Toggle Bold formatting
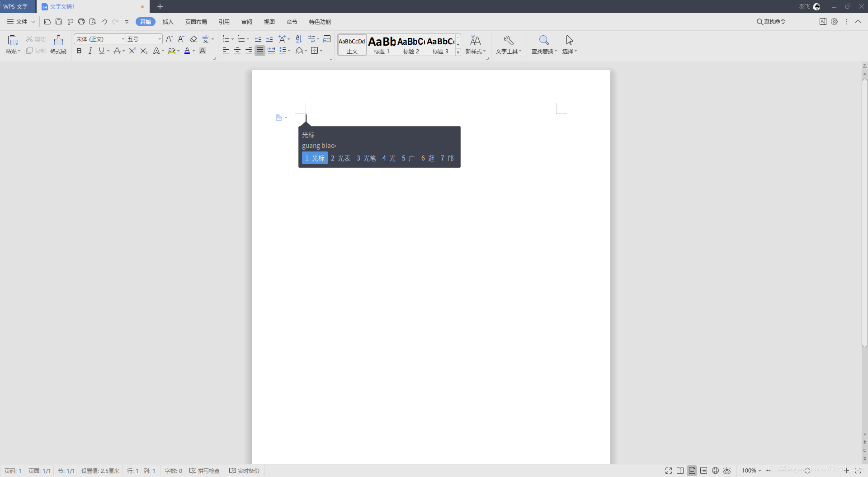Screen dimensions: 868x477 click(x=79, y=51)
